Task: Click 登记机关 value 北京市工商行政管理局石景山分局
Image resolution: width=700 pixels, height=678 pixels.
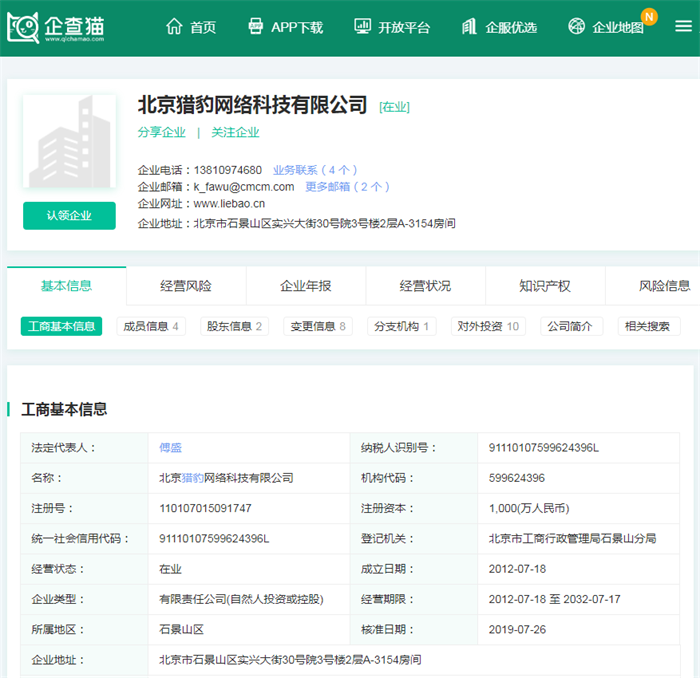Action: (x=572, y=539)
